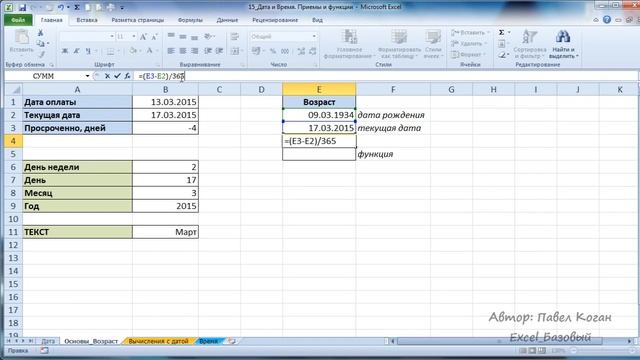Click Удалить button in Ячейки group

click(x=469, y=43)
